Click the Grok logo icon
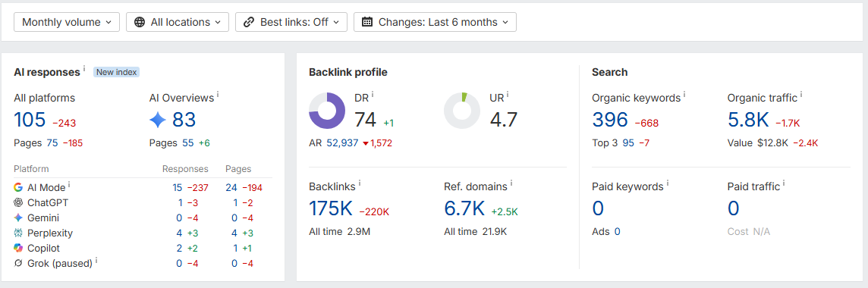This screenshot has width=868, height=288. [x=18, y=264]
